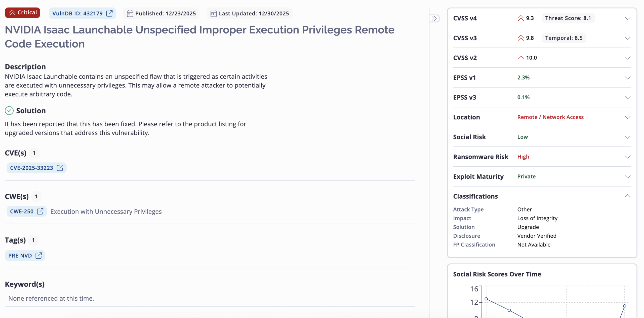Viewport: 644px width, 318px height.
Task: Expand the CVSS v2 row chevron
Action: 627,58
